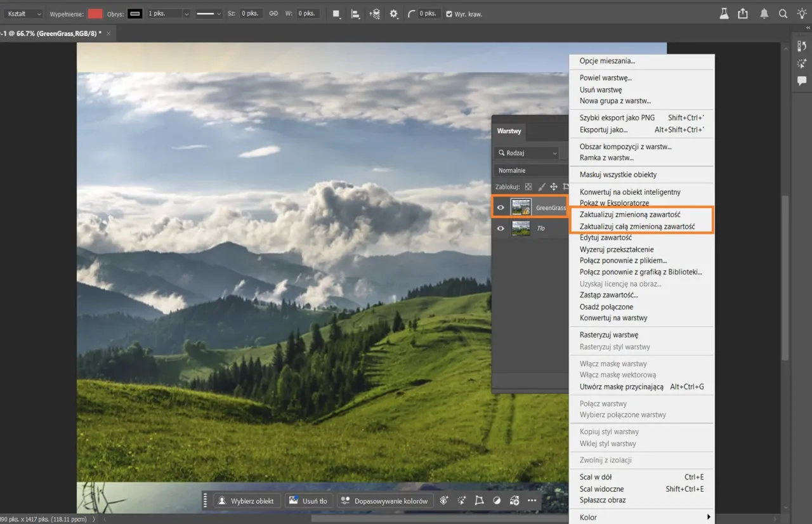Open the Rodzaj layer filter dropdown
The image size is (812, 524).
(527, 152)
